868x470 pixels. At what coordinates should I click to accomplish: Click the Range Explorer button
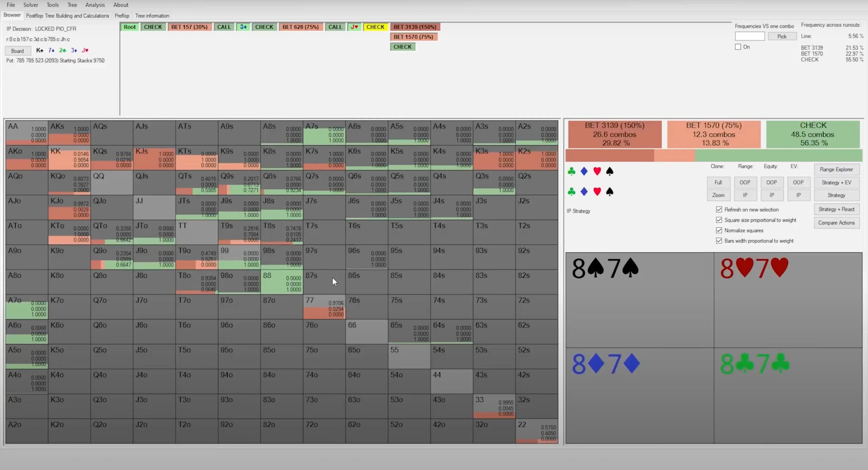[x=836, y=169]
